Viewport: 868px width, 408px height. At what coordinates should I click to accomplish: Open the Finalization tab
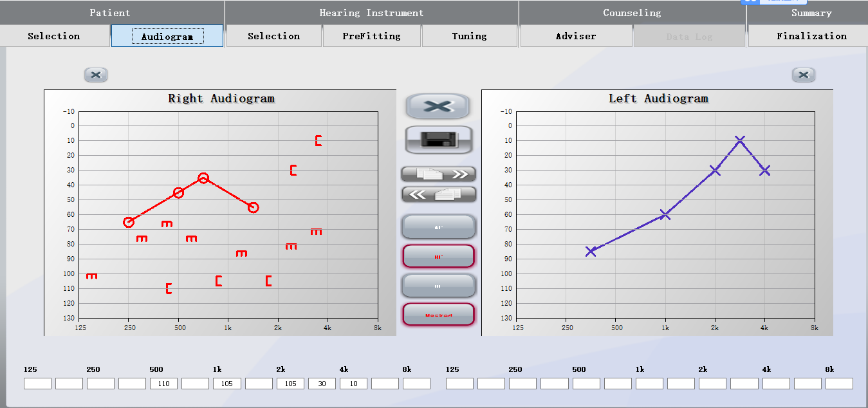pyautogui.click(x=811, y=36)
